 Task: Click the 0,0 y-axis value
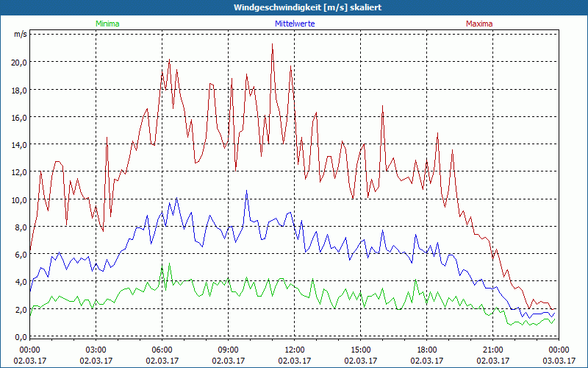(x=21, y=337)
